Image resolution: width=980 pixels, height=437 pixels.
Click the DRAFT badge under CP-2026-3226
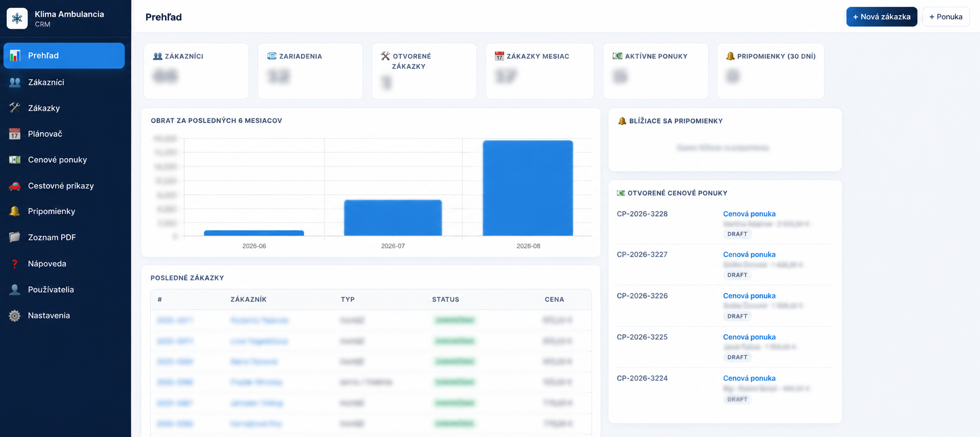tap(737, 316)
